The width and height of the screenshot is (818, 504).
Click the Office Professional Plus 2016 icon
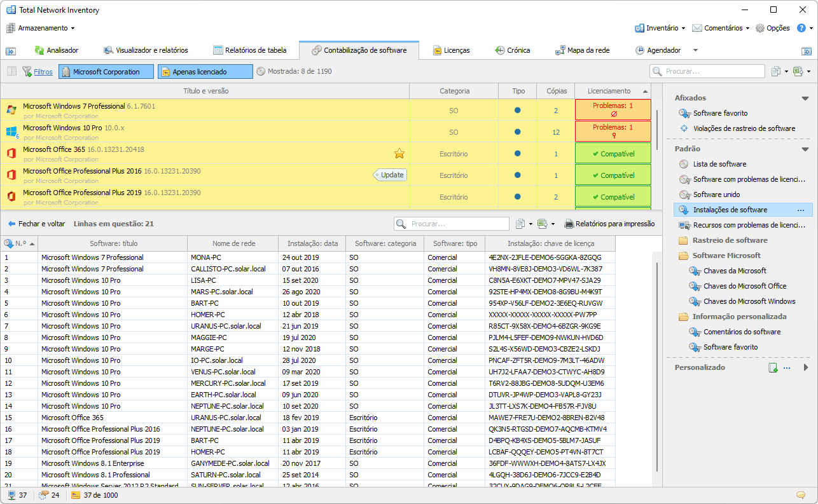[11, 175]
